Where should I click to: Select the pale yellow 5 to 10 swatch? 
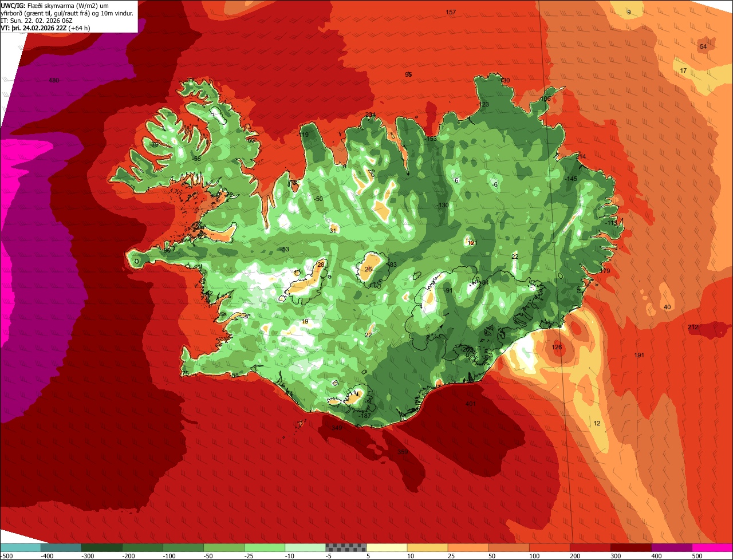pyautogui.click(x=387, y=547)
